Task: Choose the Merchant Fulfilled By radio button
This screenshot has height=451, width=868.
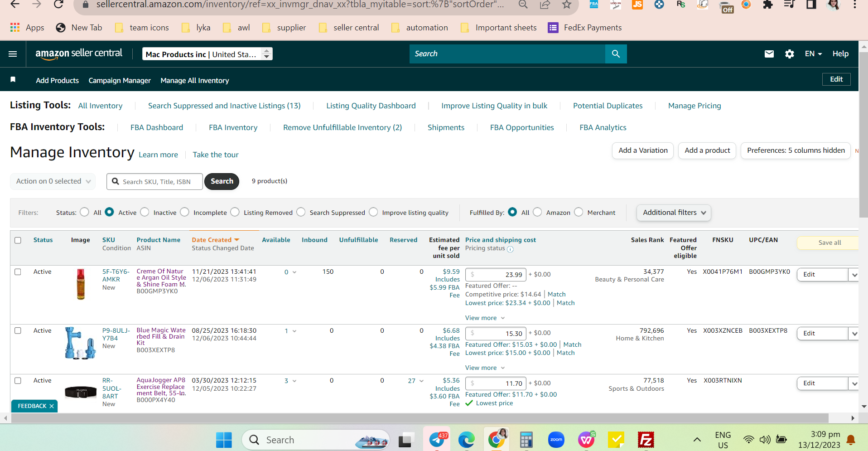Action: 579,212
